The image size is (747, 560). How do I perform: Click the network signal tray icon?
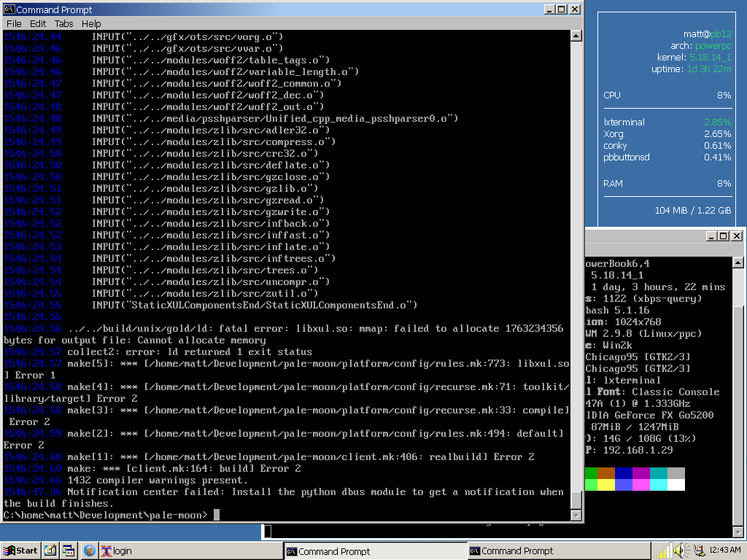click(664, 551)
